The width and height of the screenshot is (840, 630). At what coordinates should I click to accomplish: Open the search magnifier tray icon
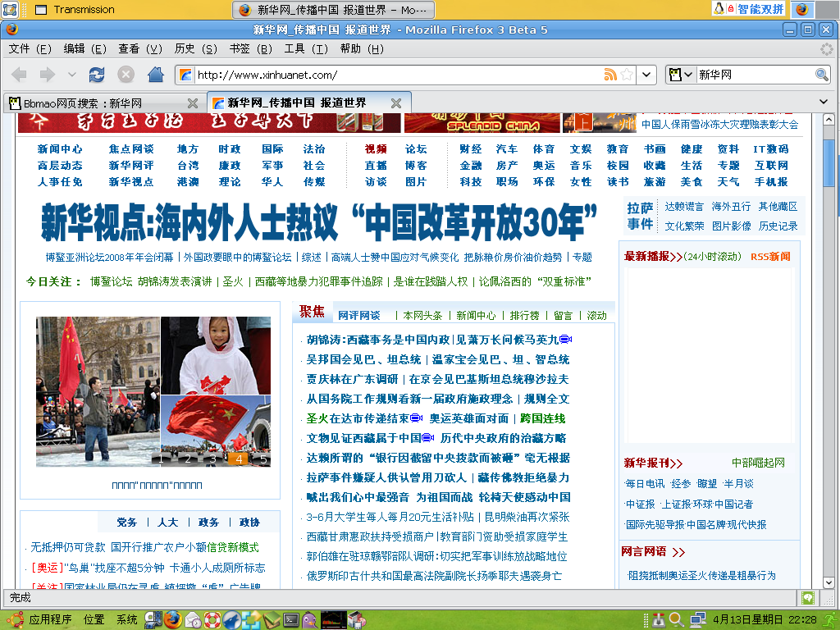click(x=677, y=620)
